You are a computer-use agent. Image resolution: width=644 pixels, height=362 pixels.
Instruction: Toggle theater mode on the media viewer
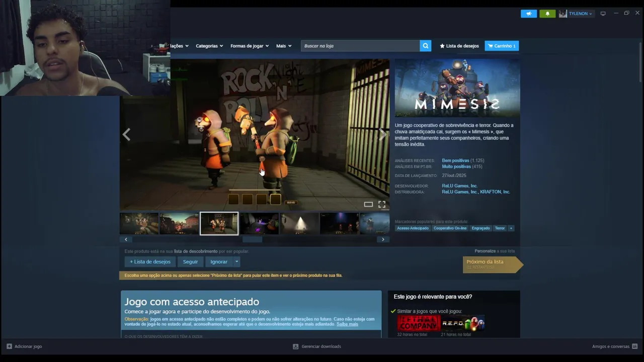[368, 204]
